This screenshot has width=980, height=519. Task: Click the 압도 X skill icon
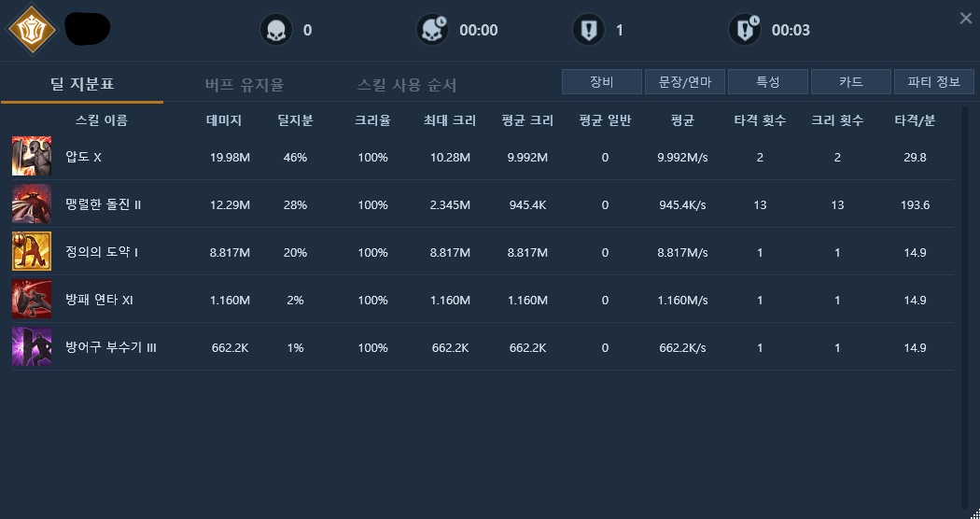32,157
